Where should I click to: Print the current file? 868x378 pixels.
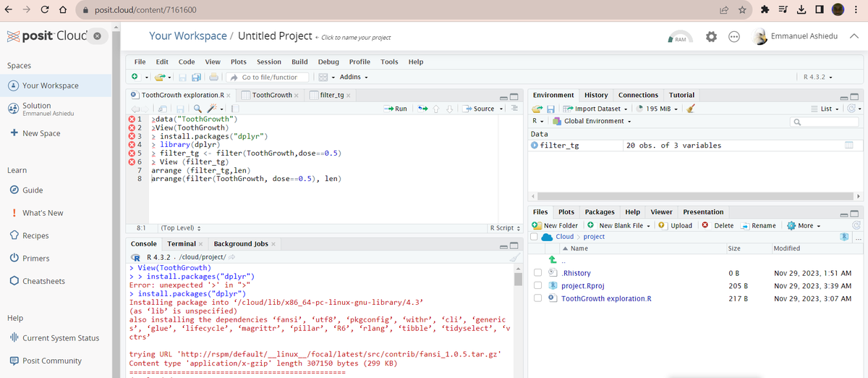(x=213, y=77)
